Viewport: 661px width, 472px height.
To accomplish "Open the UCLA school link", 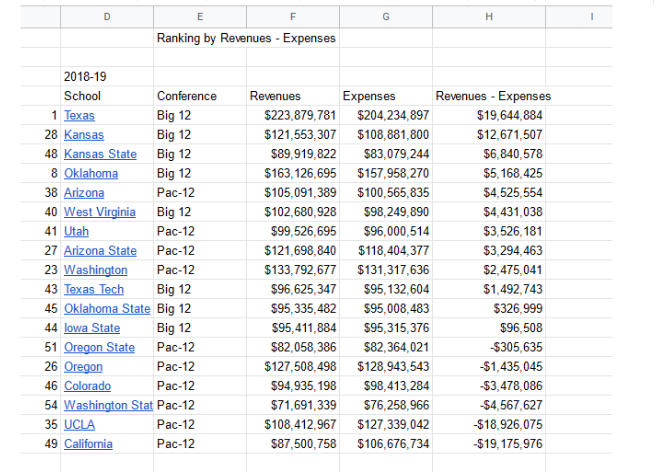I will click(80, 424).
